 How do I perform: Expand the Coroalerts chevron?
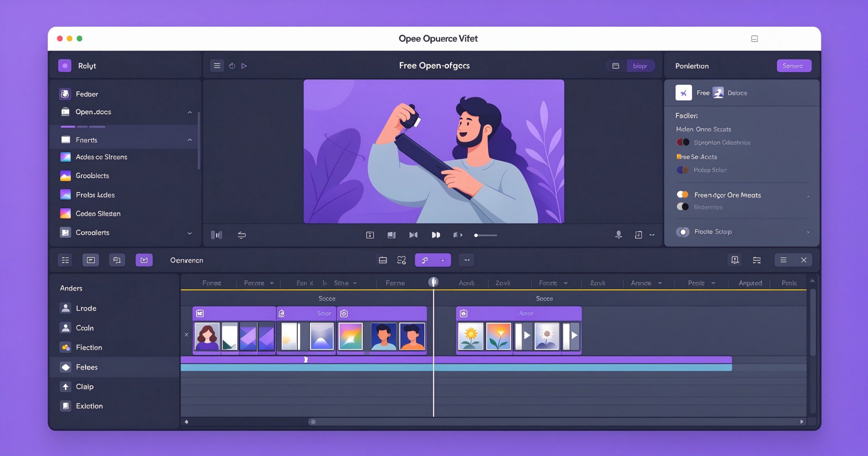point(190,233)
